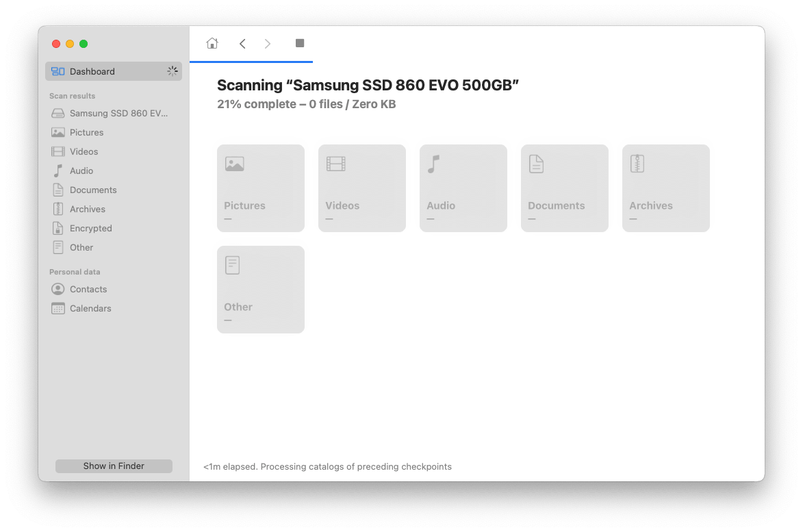Zoom the window with the green button
This screenshot has width=803, height=532.
tap(84, 44)
